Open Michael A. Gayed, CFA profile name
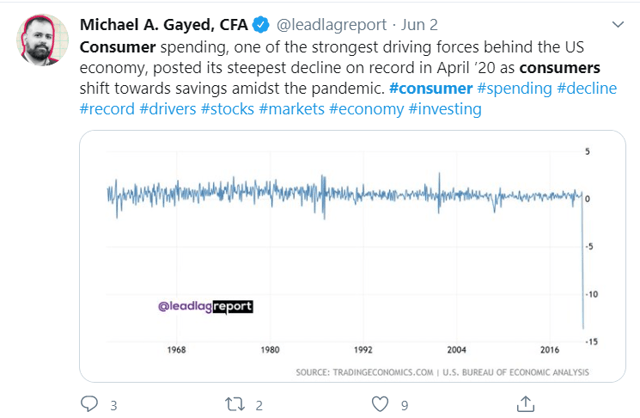The image size is (640, 418). tap(164, 25)
